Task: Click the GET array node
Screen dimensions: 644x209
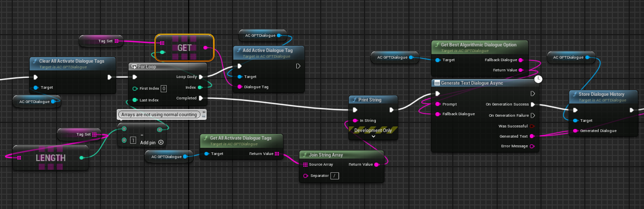Action: point(184,47)
